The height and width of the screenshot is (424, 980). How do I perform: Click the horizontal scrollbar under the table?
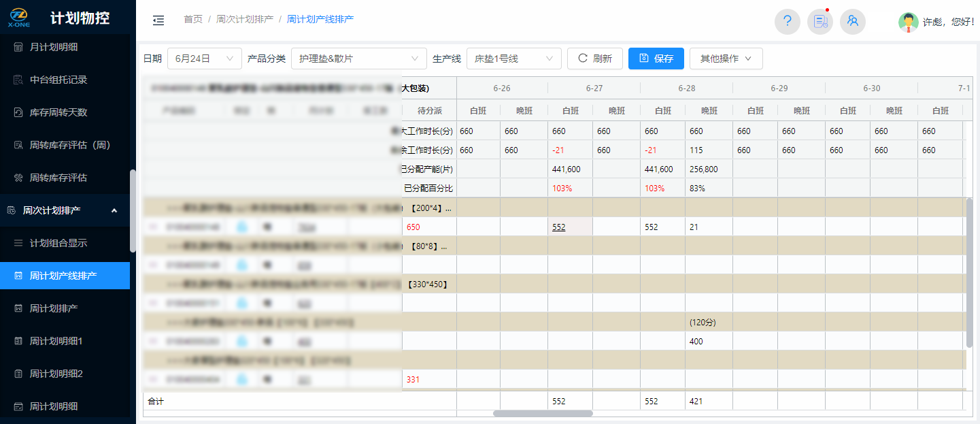(543, 413)
